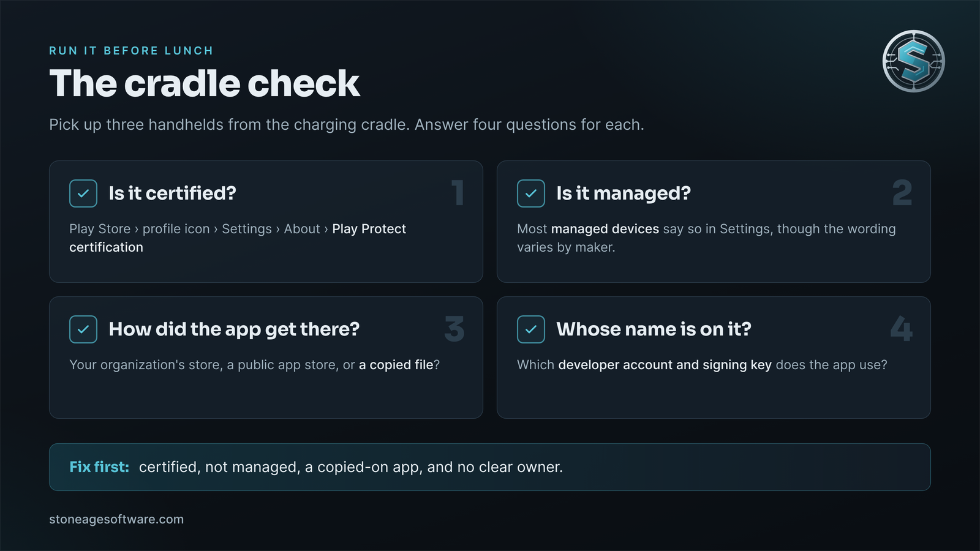Click the "certified, not managed, a copied-on app" sentence
980x551 pixels.
pyautogui.click(x=351, y=467)
